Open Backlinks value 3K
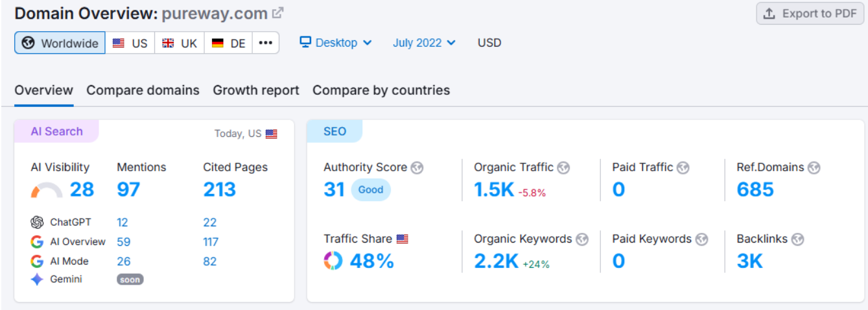The image size is (868, 310). 750,261
